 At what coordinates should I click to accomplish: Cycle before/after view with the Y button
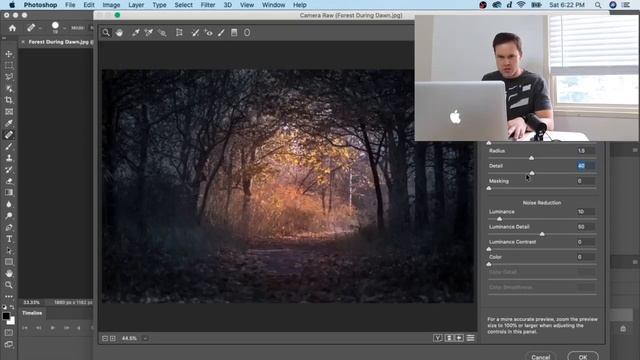[x=438, y=338]
